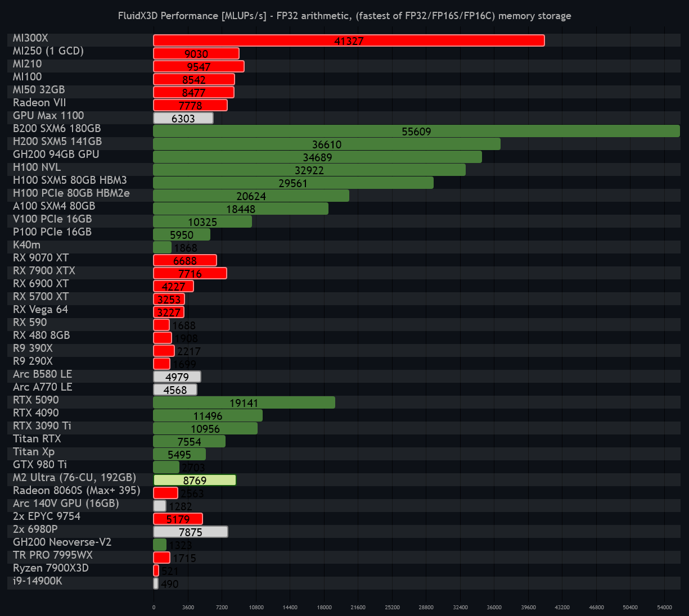Select the Ryzen 7900X3D label

(51, 568)
